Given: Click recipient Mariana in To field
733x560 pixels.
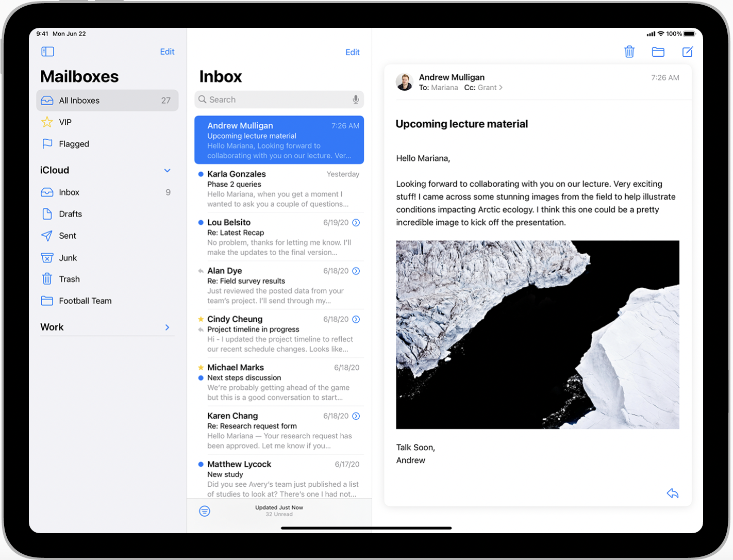Looking at the screenshot, I should click(x=444, y=88).
